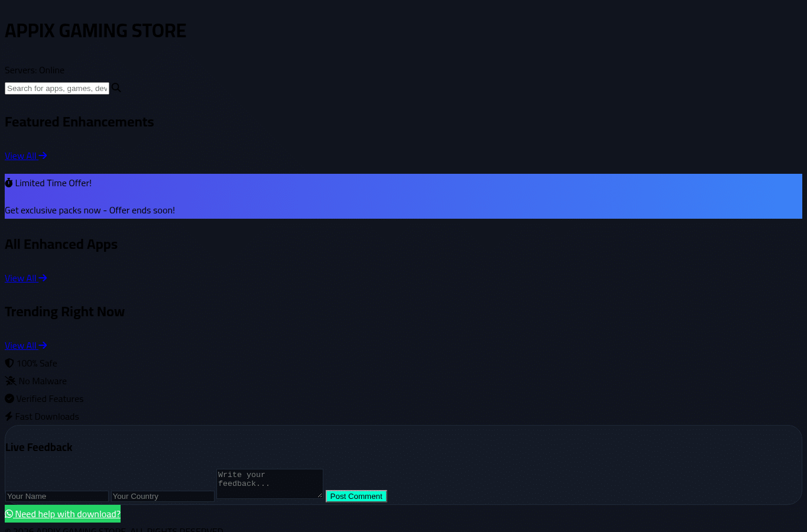This screenshot has height=532, width=807.
Task: Click the 100% Safe label
Action: tap(37, 363)
